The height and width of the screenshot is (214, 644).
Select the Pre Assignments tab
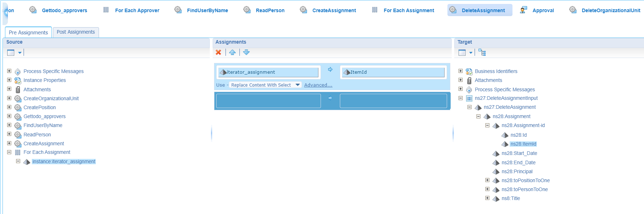[x=28, y=32]
